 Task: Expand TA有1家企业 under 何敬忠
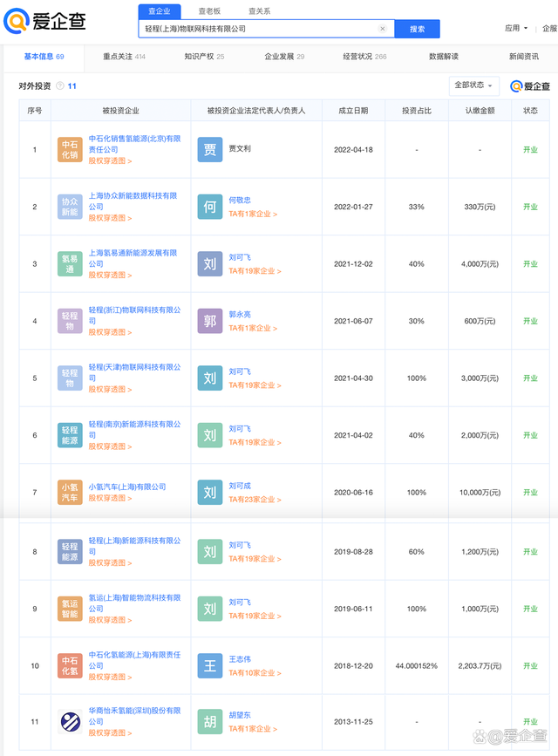[253, 215]
